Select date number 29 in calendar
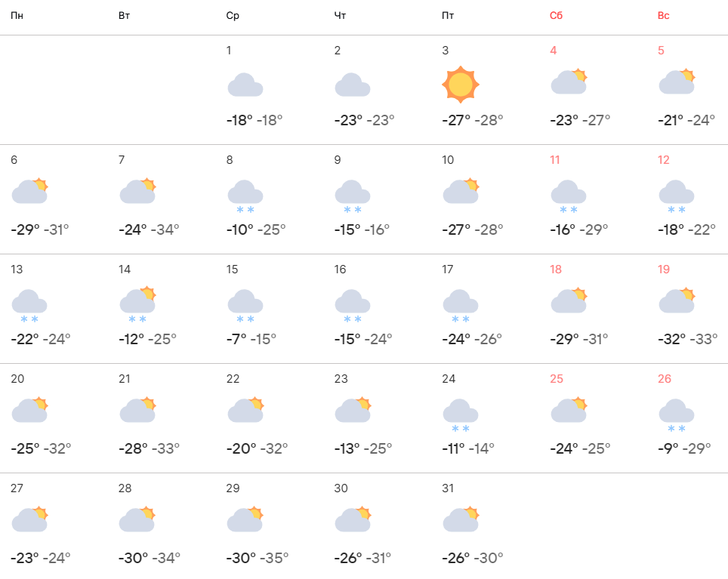 point(233,488)
